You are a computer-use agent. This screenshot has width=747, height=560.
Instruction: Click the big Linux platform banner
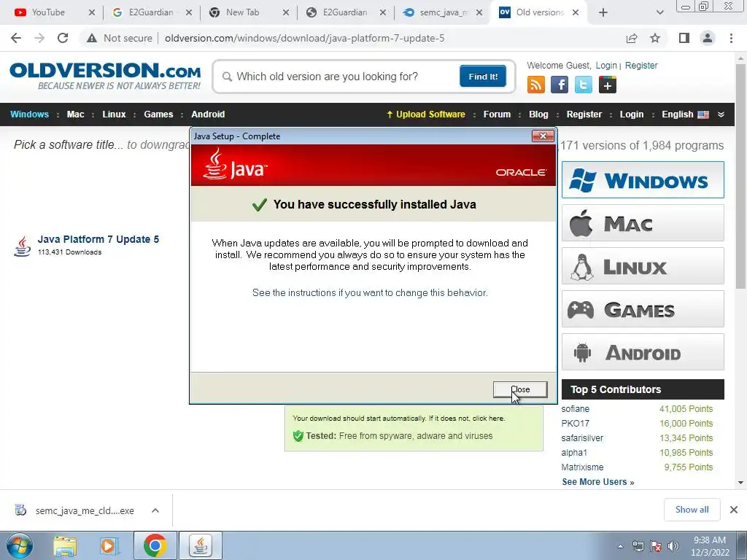643,266
